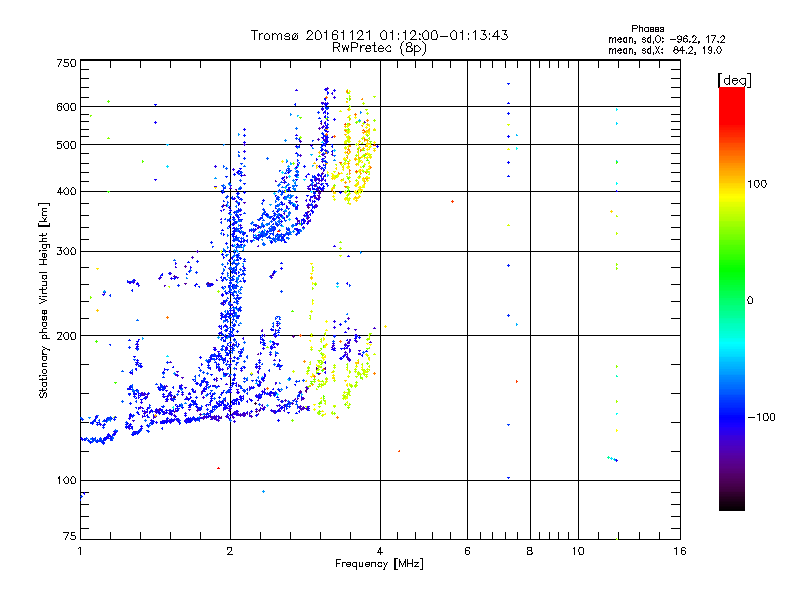Click x-axis tick label '10'

[578, 551]
